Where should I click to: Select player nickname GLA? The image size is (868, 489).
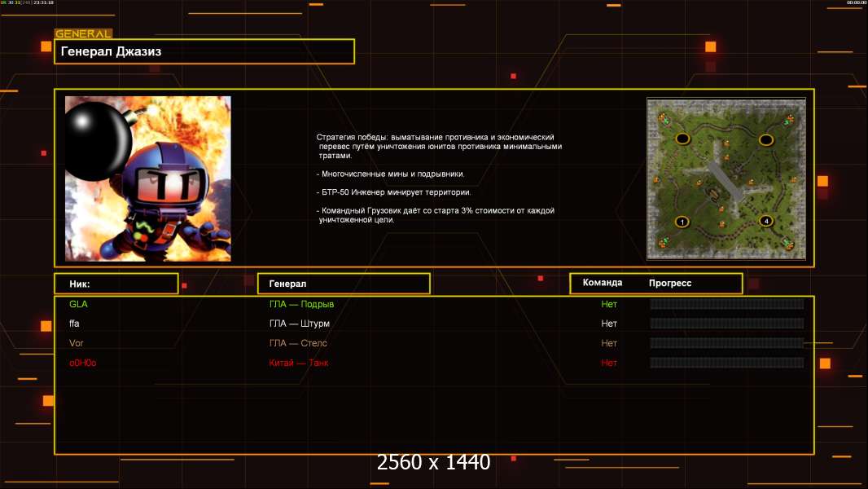point(79,304)
